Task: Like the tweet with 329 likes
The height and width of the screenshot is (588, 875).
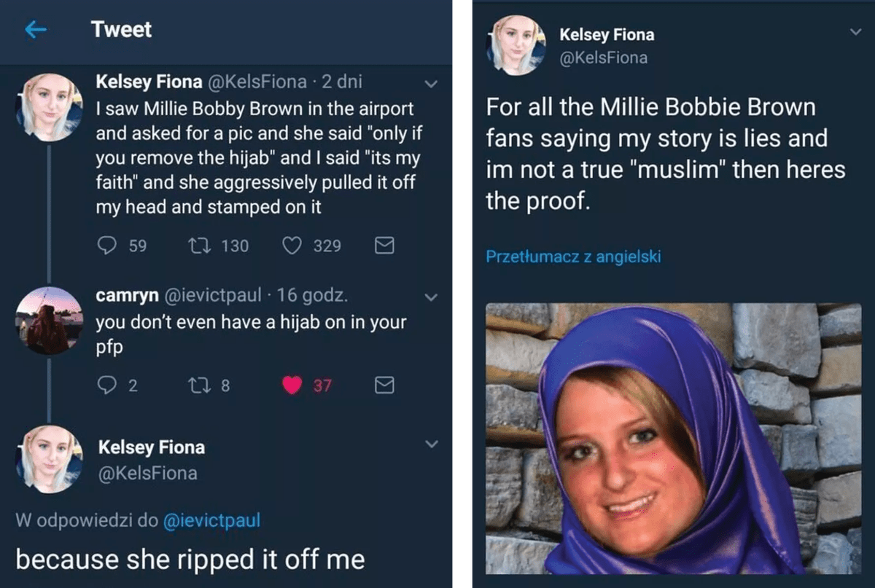Action: (x=292, y=246)
